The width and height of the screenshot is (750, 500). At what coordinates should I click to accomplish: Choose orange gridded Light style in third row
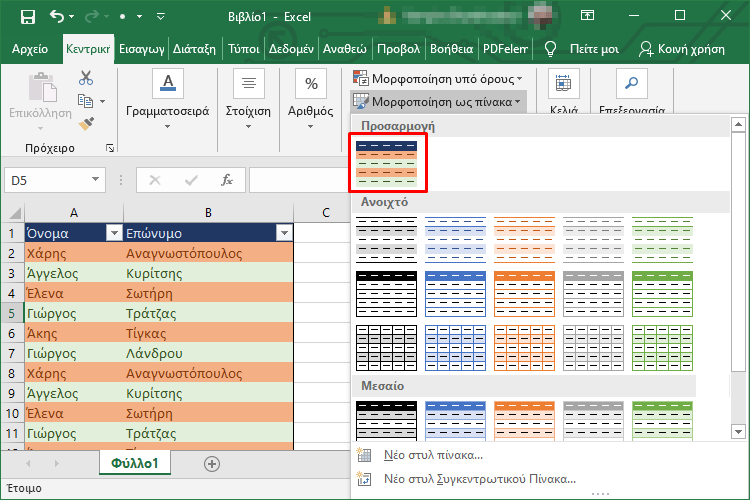click(524, 348)
